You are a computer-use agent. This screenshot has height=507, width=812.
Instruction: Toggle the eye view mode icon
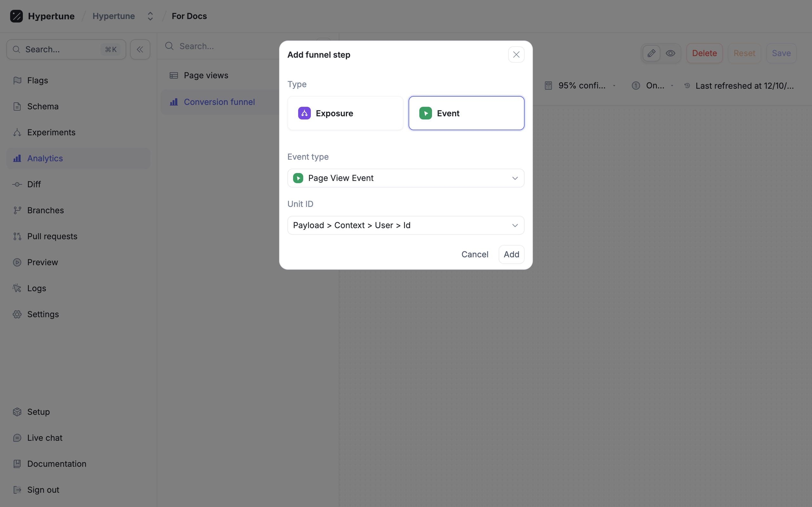coord(671,53)
